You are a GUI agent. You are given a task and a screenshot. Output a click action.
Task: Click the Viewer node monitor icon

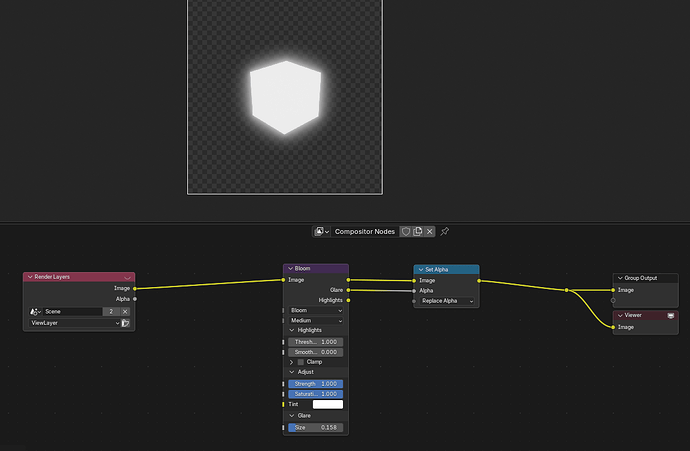click(x=671, y=315)
